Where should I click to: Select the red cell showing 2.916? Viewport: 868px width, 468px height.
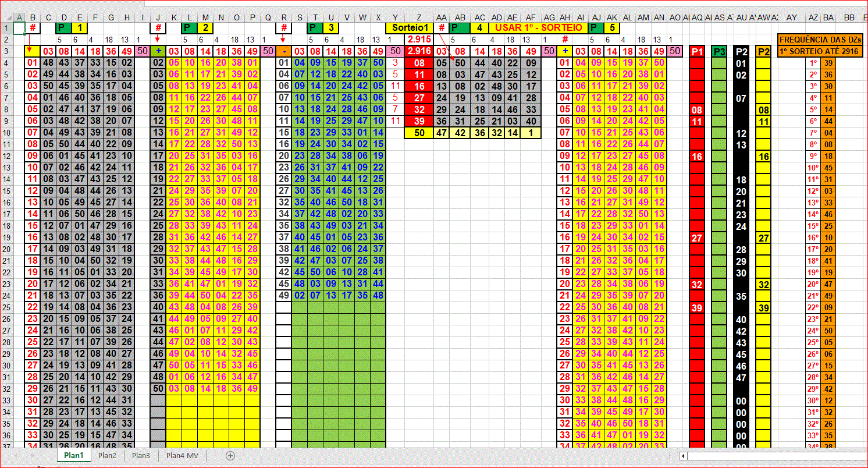419,51
